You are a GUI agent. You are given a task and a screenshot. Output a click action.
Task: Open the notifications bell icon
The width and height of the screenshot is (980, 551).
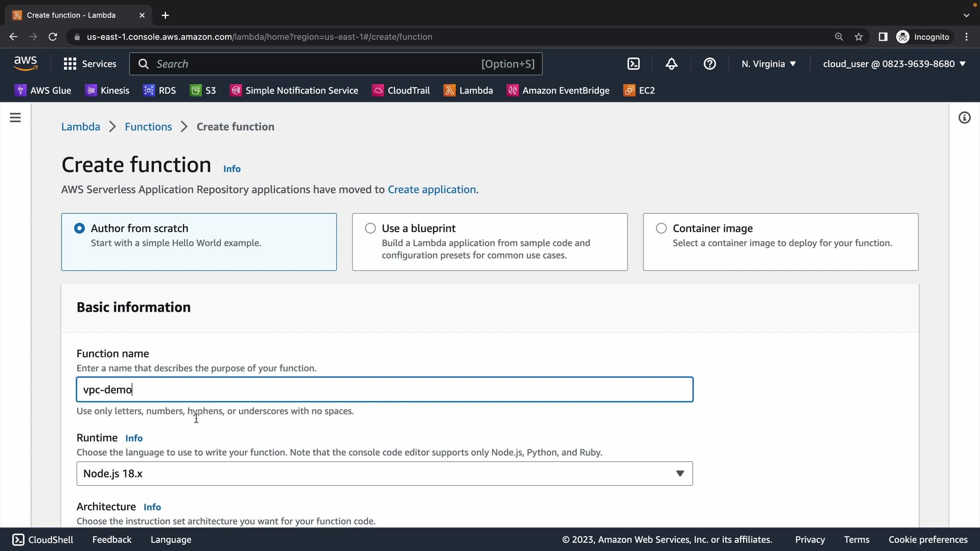(672, 64)
